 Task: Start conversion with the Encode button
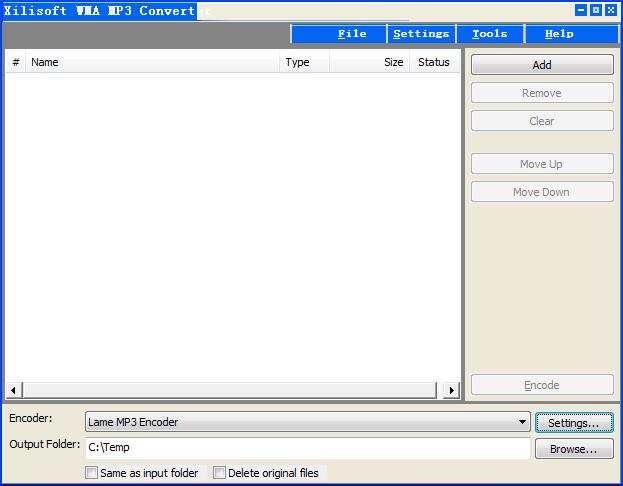(542, 385)
